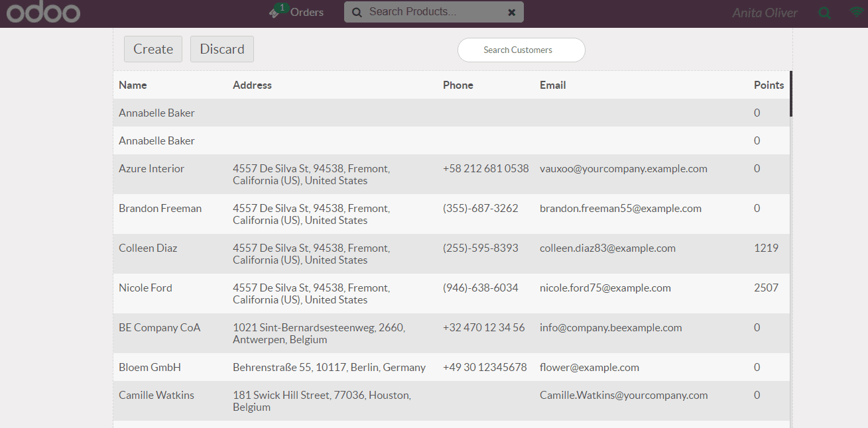Click the green search icon in header
Viewport: 868px width, 428px height.
coord(824,13)
